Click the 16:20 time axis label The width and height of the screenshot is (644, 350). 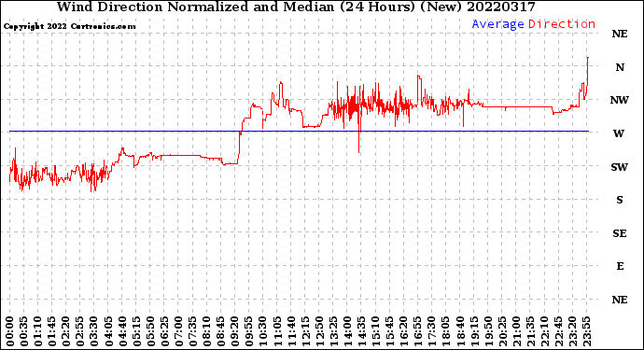point(404,331)
